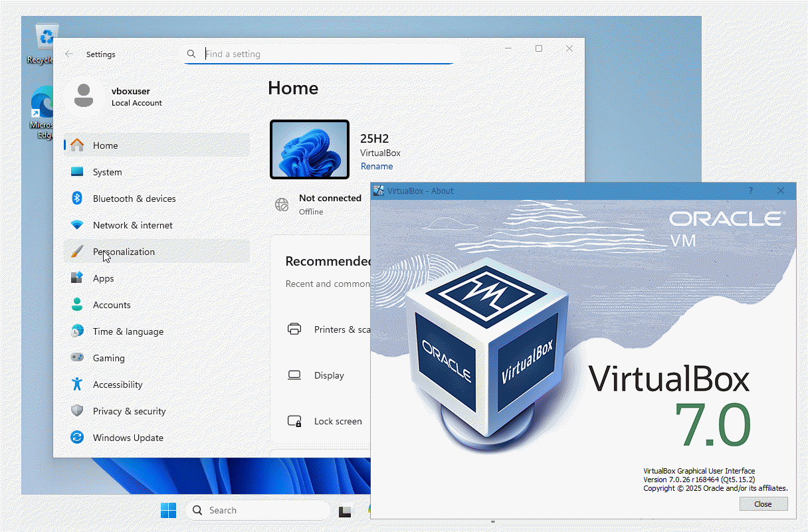Open the Recycle Bin desktop icon

click(x=46, y=41)
